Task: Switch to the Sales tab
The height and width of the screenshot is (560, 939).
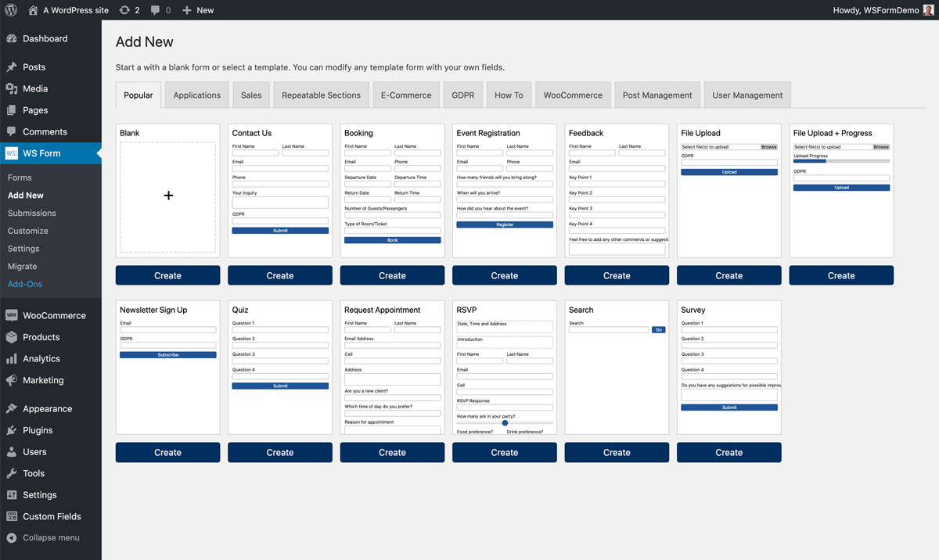Action: pyautogui.click(x=251, y=95)
